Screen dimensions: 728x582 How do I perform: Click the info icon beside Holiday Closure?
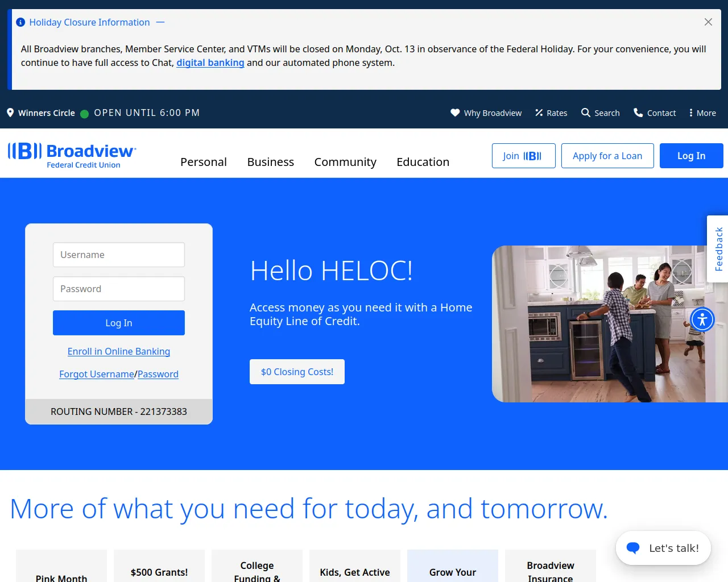(x=20, y=22)
